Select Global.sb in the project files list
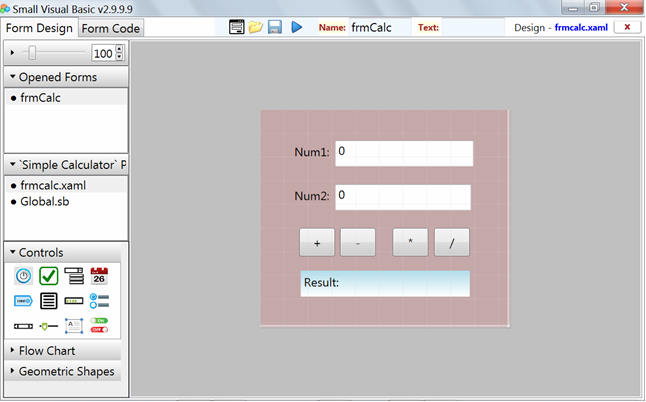 (x=46, y=201)
